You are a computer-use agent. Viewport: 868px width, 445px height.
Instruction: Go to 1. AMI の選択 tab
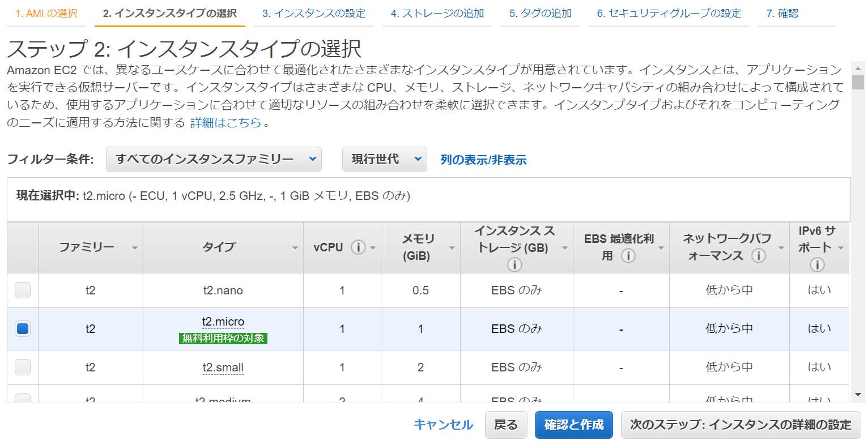pyautogui.click(x=46, y=13)
